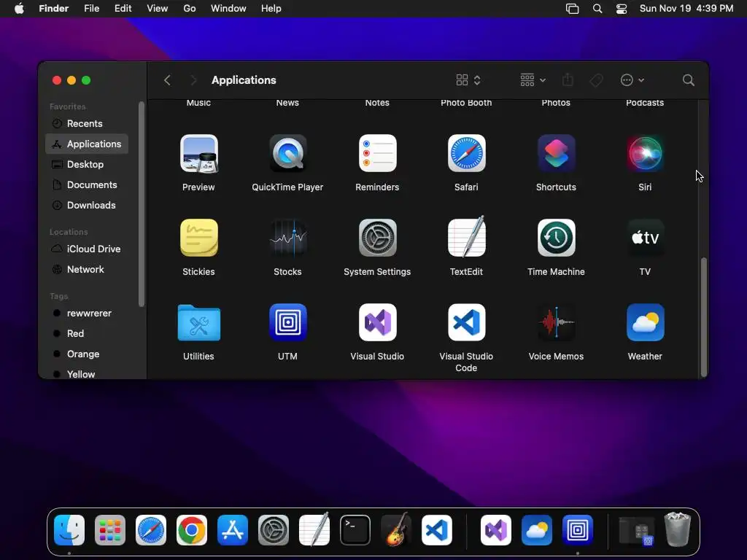Click the date and time clock

pyautogui.click(x=686, y=9)
